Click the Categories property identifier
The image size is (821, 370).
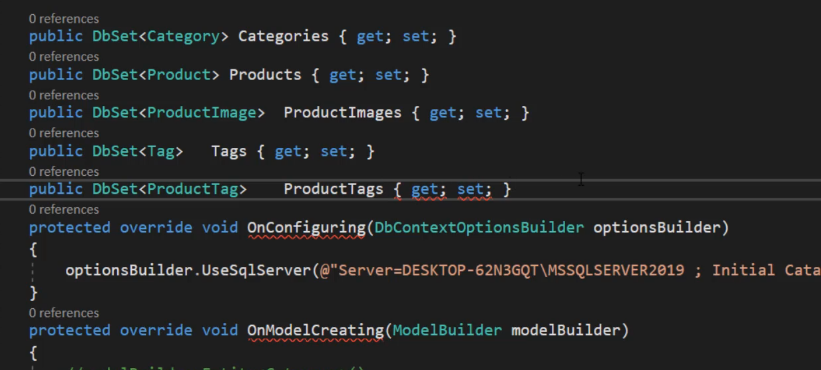coord(283,37)
